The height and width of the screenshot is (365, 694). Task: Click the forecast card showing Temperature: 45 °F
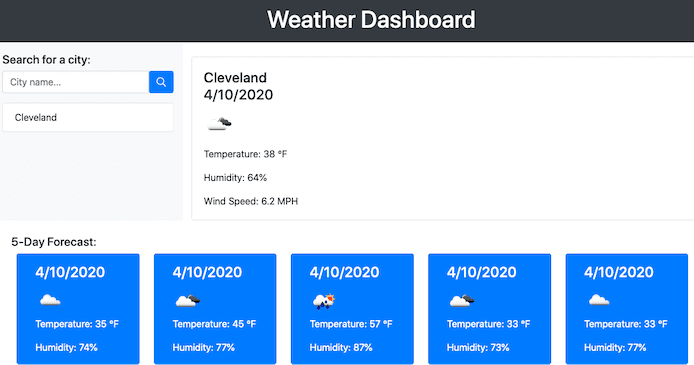pos(215,309)
